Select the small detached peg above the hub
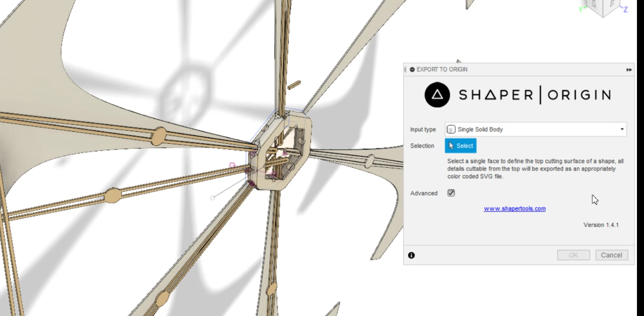The width and height of the screenshot is (644, 316). tap(294, 85)
